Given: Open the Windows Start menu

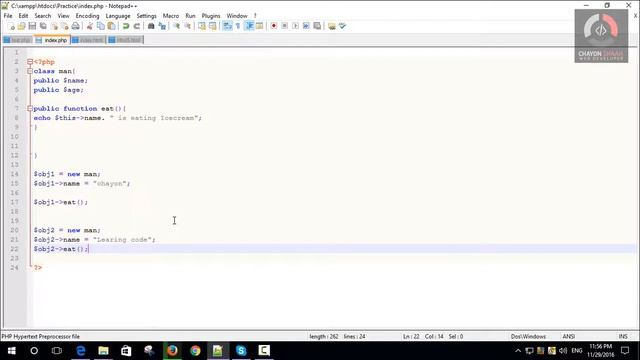Looking at the screenshot, I should coord(11,351).
